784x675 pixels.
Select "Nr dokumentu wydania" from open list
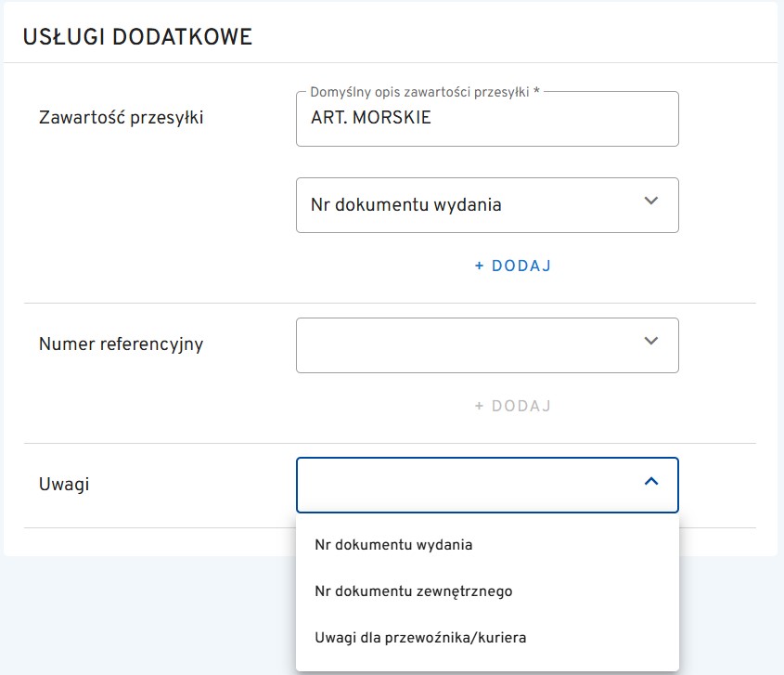(393, 545)
